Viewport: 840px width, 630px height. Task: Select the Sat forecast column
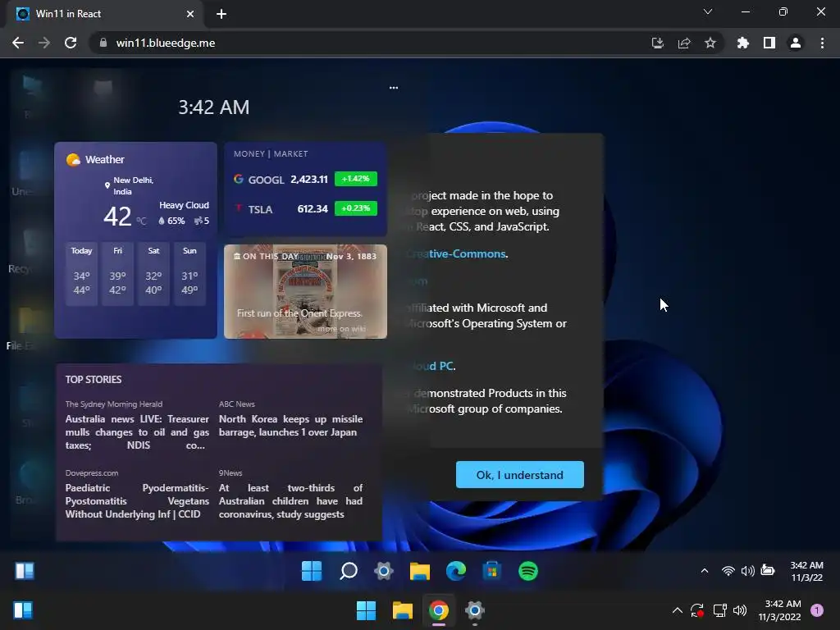pyautogui.click(x=153, y=274)
